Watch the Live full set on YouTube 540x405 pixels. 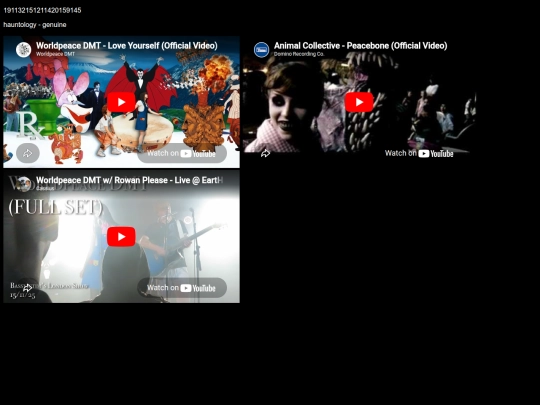click(x=182, y=288)
